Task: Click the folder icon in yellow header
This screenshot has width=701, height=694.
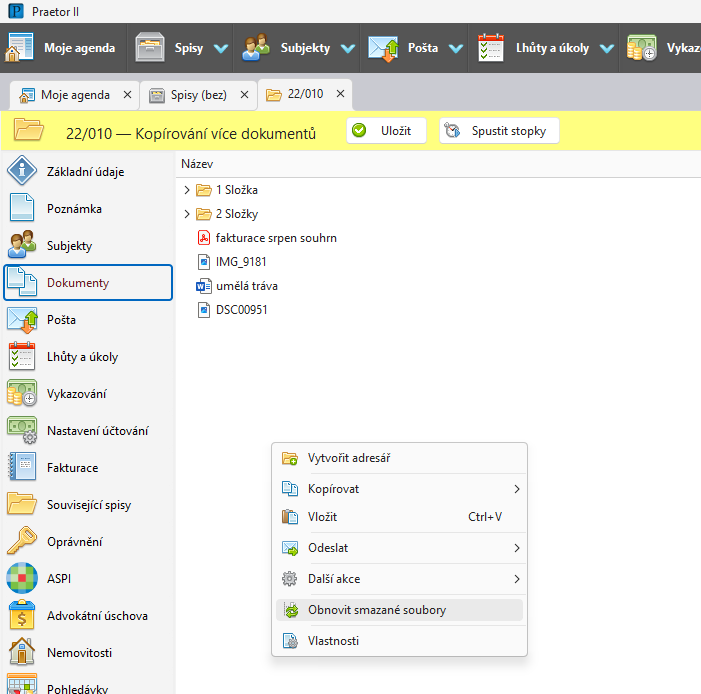Action: [28, 129]
